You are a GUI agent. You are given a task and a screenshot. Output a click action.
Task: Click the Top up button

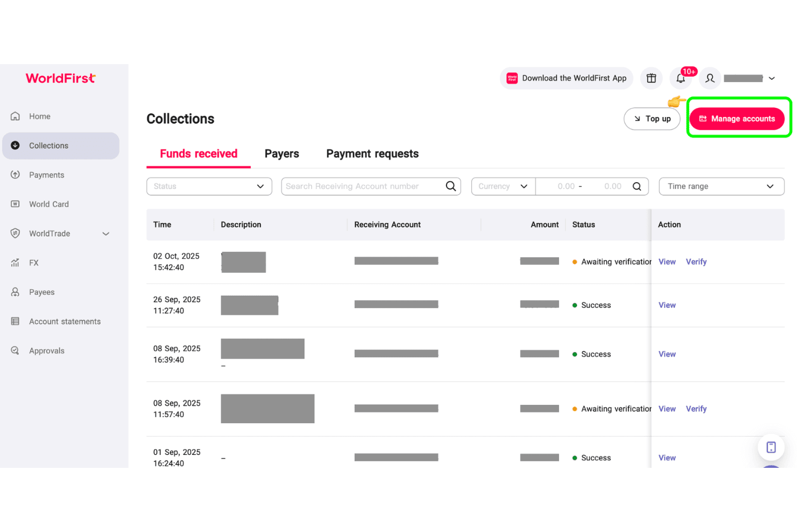coord(652,119)
